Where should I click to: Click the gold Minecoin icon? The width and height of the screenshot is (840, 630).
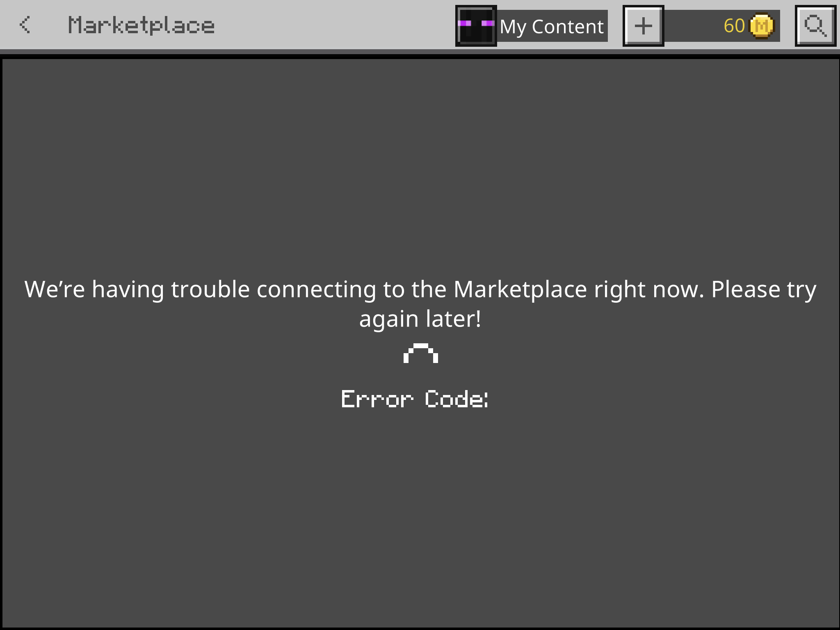(761, 26)
